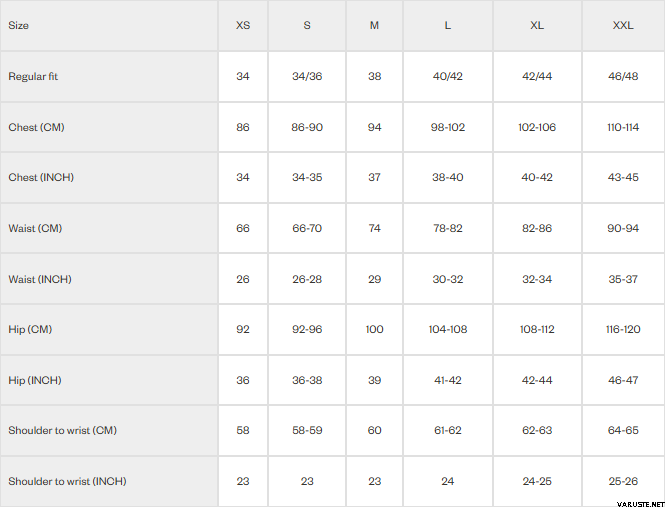Select the Chest (CM) row label
665x507 pixels.
37,127
